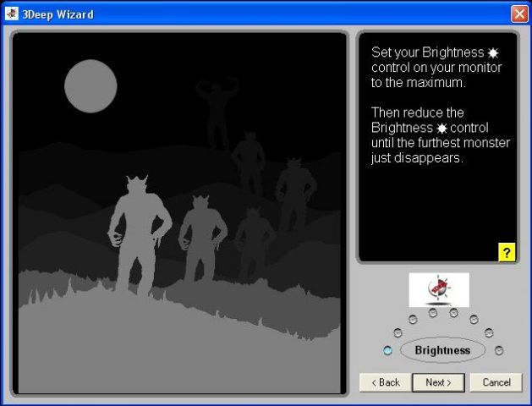Go to the previous step with Back

pos(384,382)
